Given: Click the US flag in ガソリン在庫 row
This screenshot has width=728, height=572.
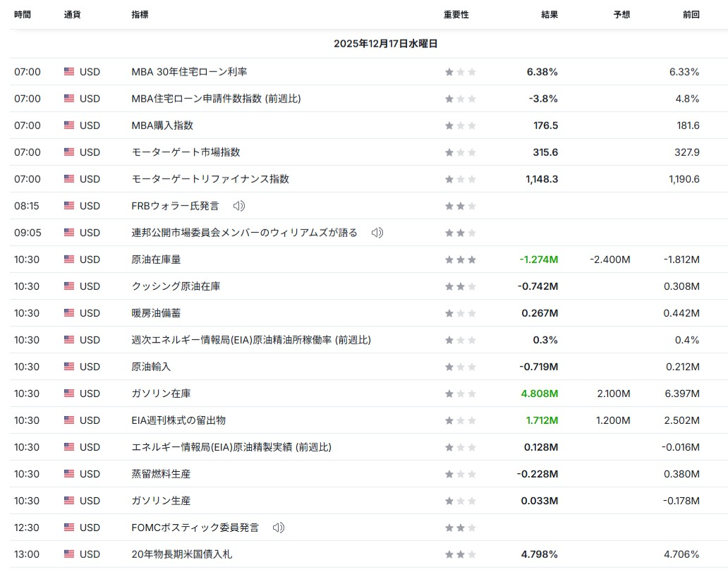Looking at the screenshot, I should 69,394.
